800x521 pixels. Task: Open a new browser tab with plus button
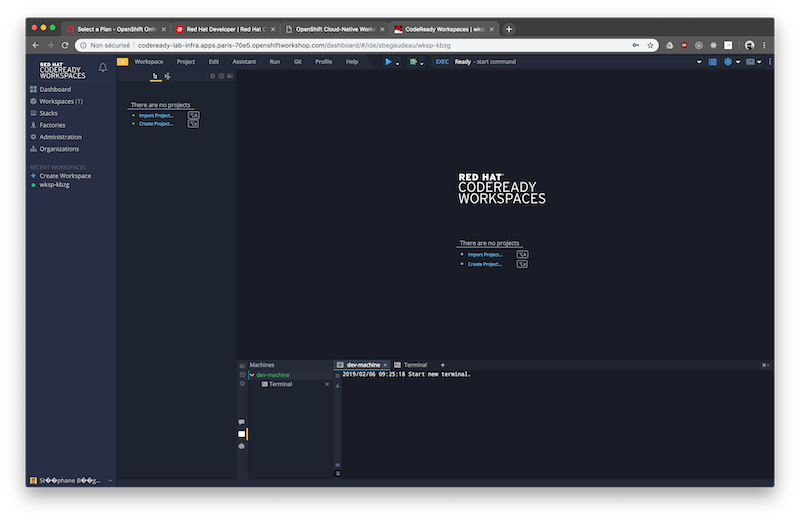pyautogui.click(x=509, y=30)
